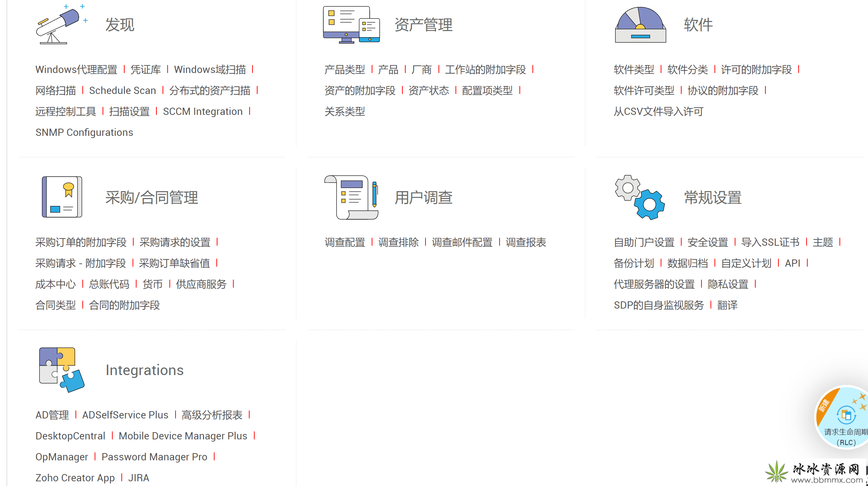
Task: Open 产品类型 link
Action: click(345, 69)
